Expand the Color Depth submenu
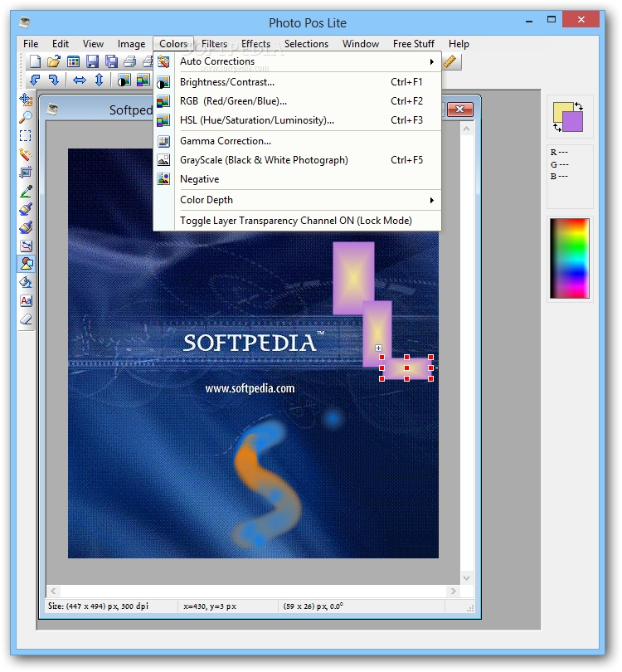 coord(297,200)
